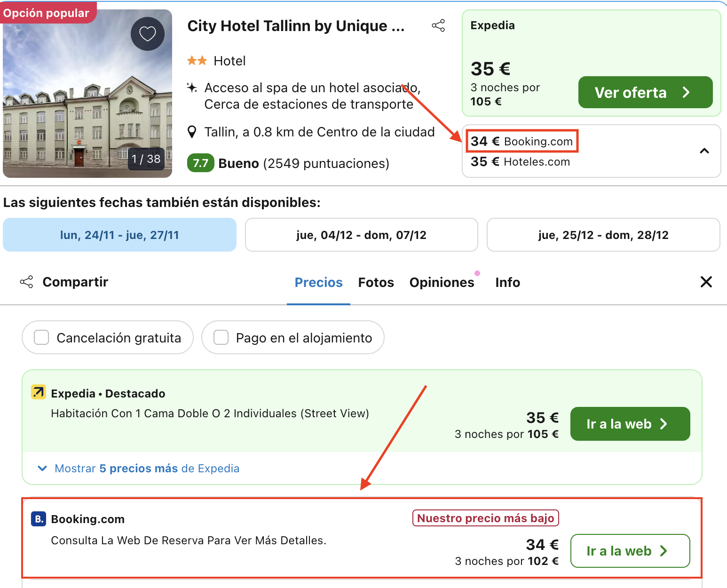
Task: Click the 7.7 rating badge
Action: click(x=200, y=163)
